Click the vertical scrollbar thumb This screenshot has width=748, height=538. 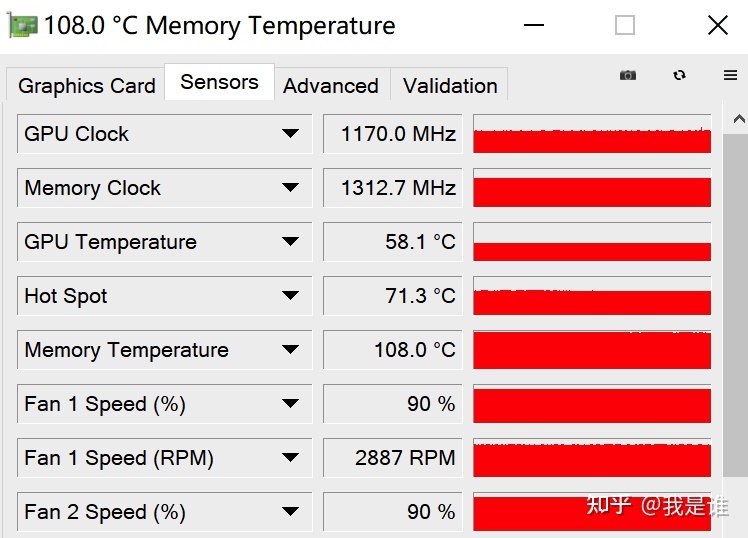(x=735, y=305)
